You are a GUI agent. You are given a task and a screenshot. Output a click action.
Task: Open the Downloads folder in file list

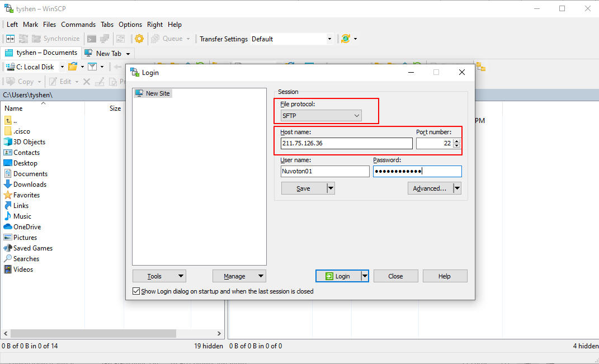tap(30, 185)
